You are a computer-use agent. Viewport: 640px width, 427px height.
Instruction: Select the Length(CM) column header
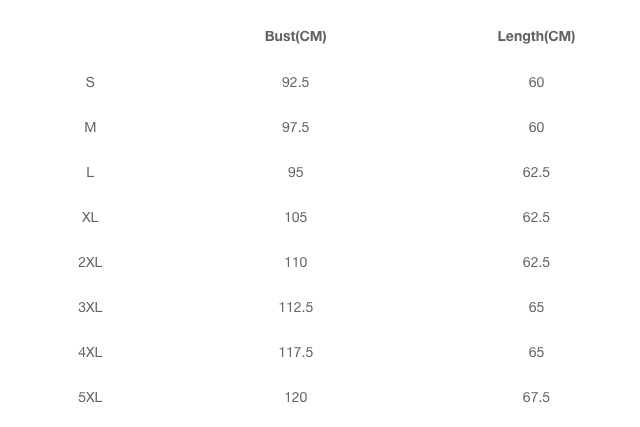[x=536, y=36]
